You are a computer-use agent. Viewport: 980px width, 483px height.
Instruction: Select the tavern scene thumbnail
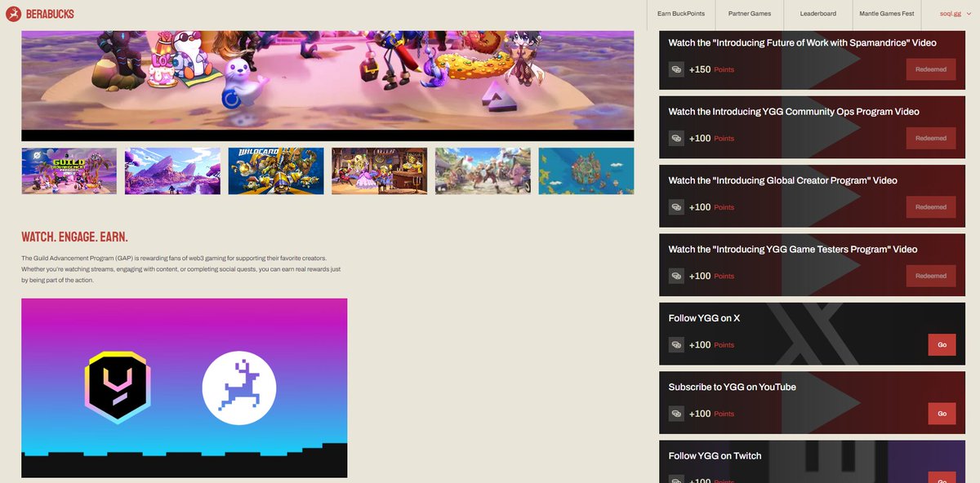(380, 171)
